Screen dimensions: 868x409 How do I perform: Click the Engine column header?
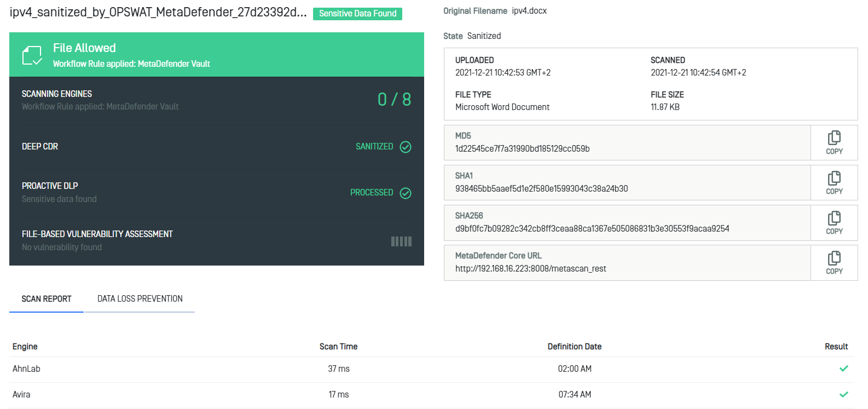25,347
